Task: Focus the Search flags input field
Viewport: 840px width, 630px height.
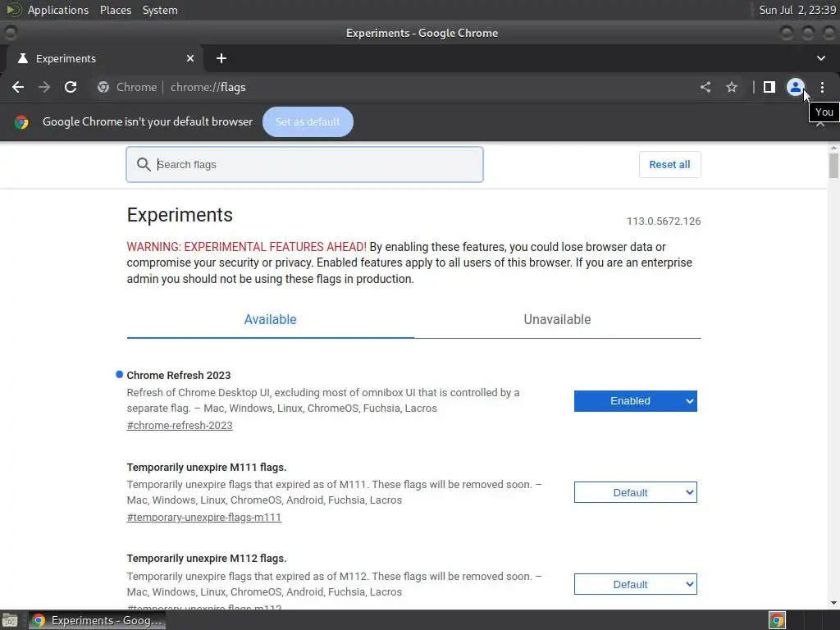Action: [x=304, y=164]
